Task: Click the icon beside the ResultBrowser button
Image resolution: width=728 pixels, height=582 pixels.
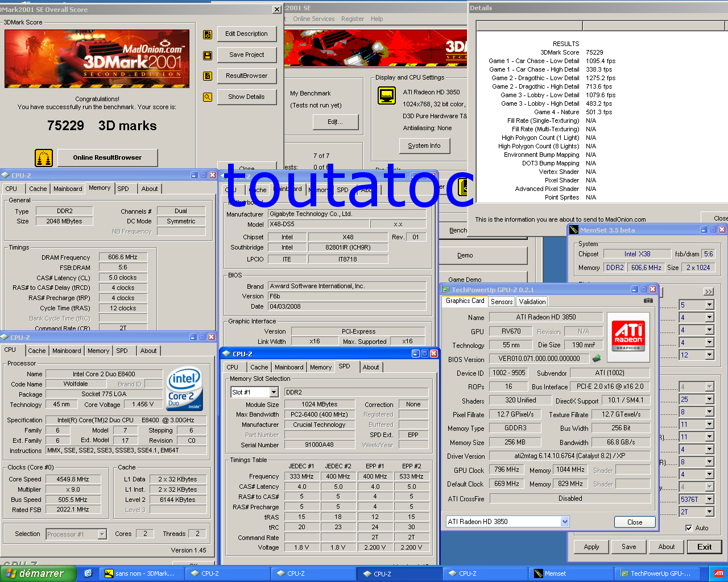Action: point(208,76)
